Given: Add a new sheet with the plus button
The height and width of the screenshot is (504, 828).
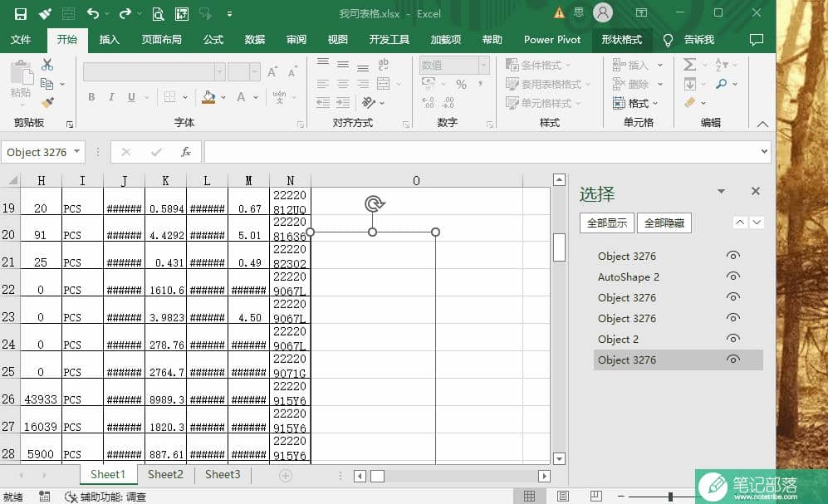Looking at the screenshot, I should click(x=286, y=476).
